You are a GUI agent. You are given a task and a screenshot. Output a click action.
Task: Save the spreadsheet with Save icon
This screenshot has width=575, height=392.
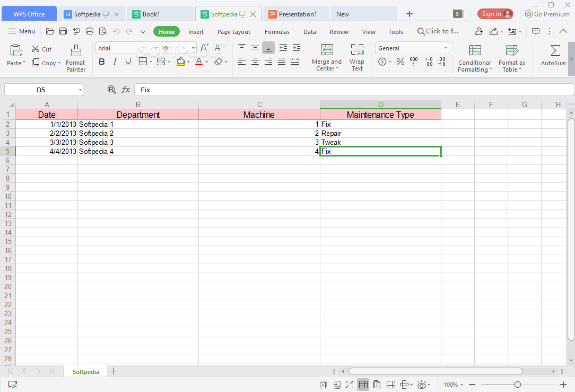point(63,31)
